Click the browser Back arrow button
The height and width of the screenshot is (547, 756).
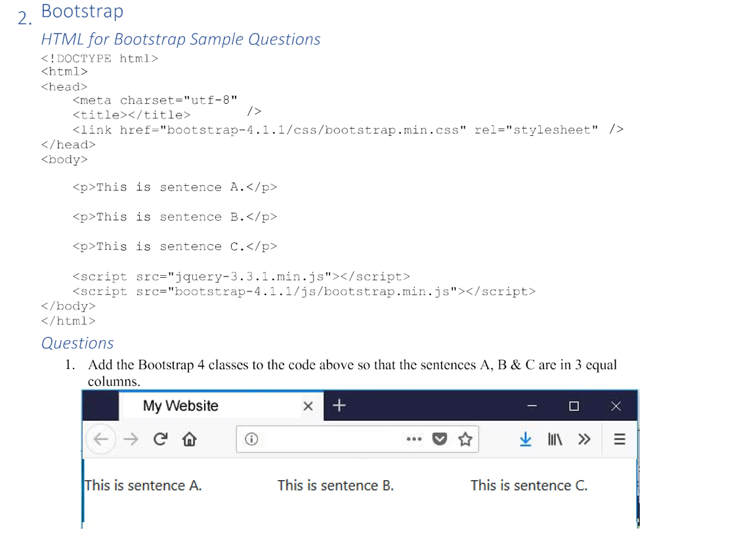(x=101, y=439)
